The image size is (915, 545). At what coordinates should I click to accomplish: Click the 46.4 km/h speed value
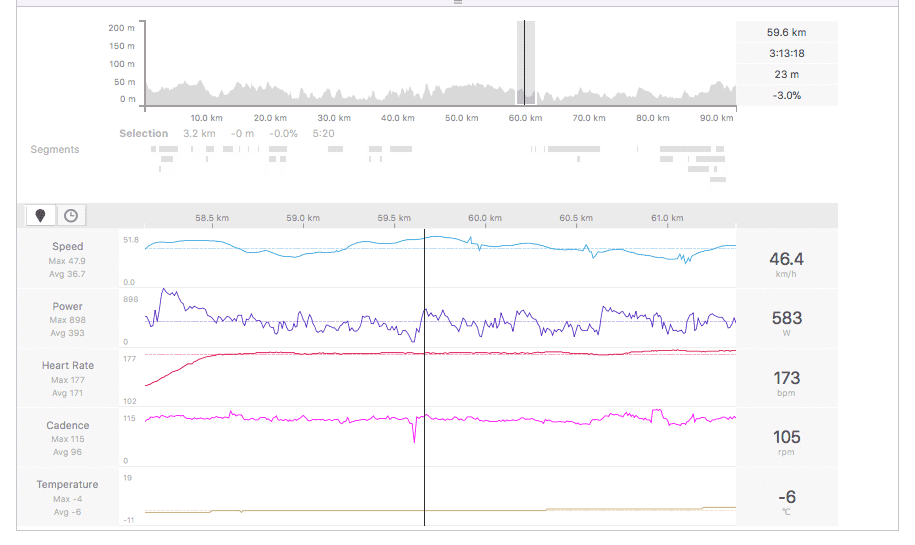786,260
